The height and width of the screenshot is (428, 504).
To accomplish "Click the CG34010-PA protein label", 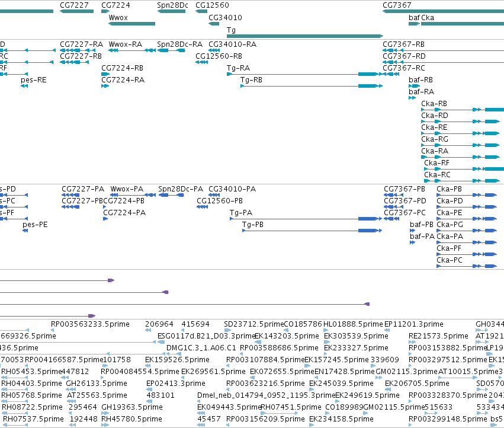I will [x=232, y=189].
